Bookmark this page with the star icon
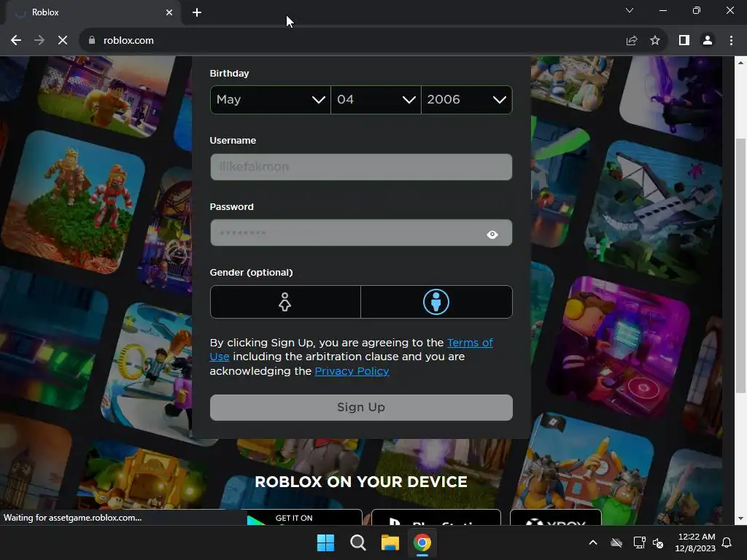 click(655, 41)
